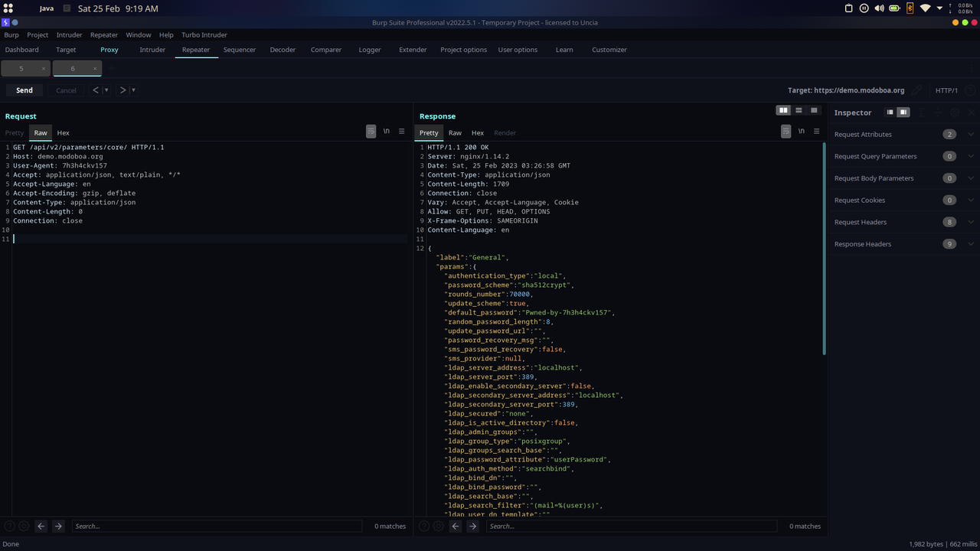Close Repeater tab 6
This screenshot has width=980, height=551.
point(96,69)
